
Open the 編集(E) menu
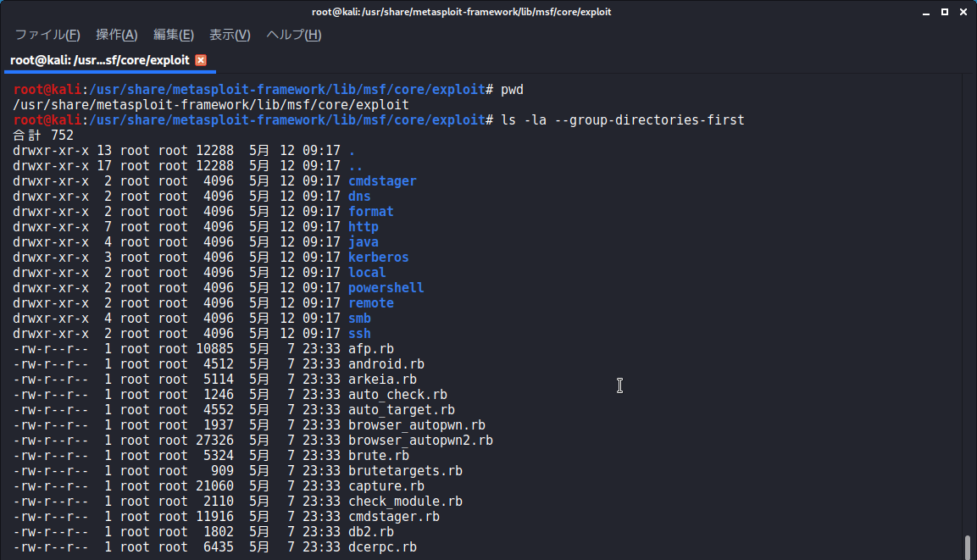pos(173,35)
